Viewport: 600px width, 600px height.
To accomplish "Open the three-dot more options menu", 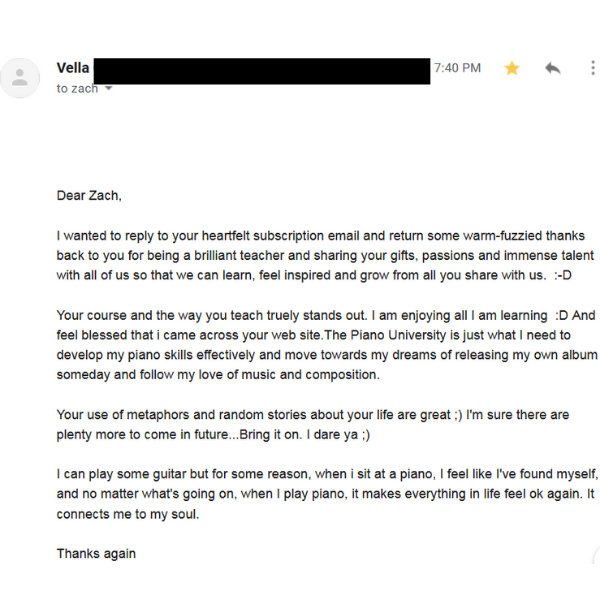I will (592, 68).
